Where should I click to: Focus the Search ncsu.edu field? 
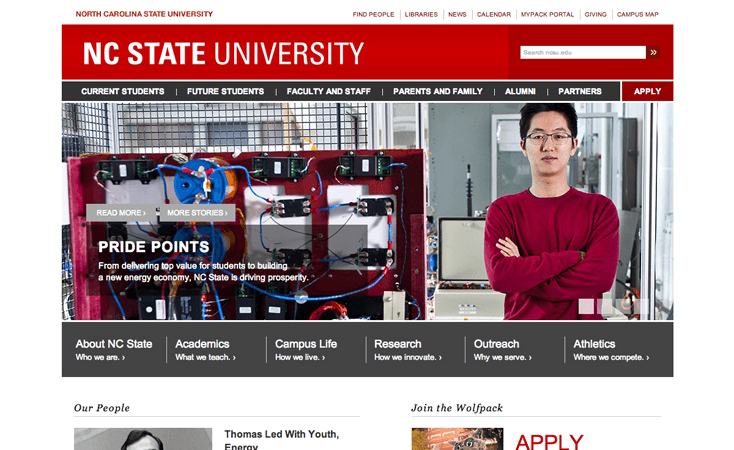[x=583, y=52]
